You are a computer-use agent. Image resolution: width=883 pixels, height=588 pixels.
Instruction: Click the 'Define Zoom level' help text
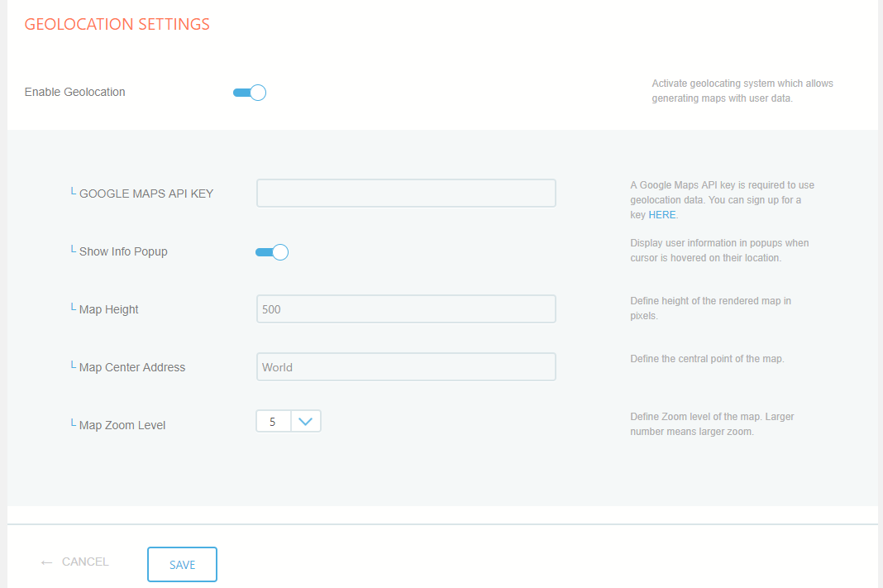tap(711, 423)
